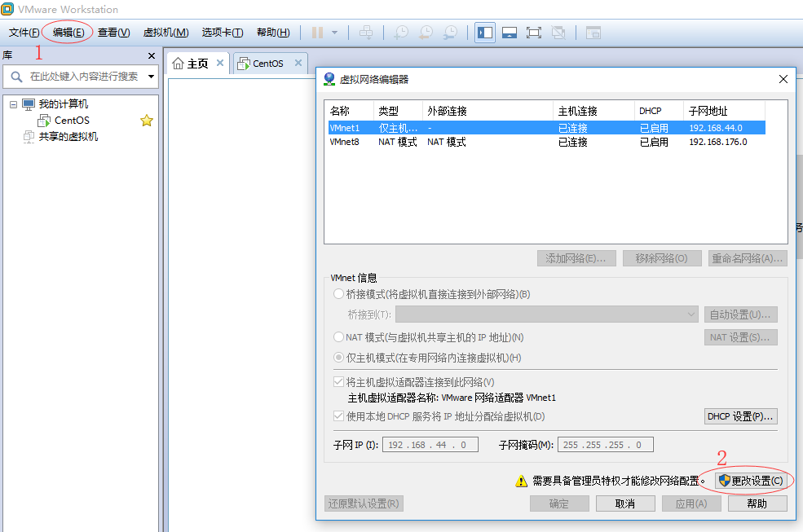Viewport: 803px width, 532px height.
Task: Open the 选项卡(T) menu
Action: point(223,33)
